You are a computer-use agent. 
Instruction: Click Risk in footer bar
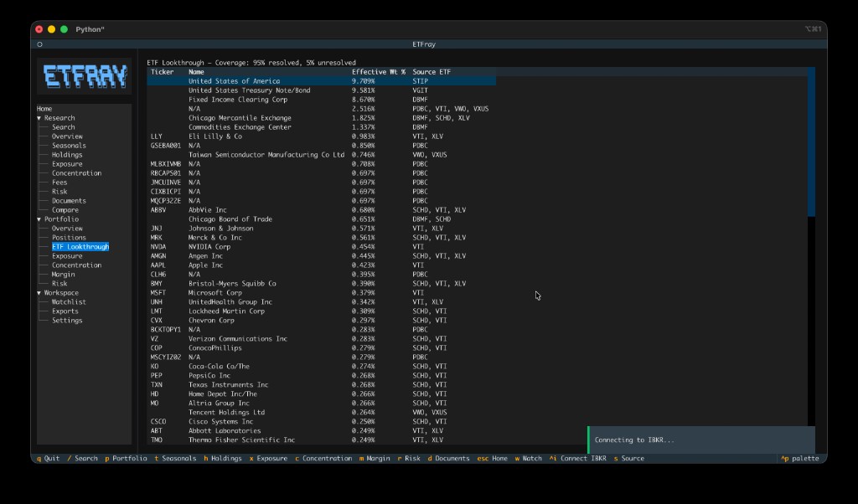409,458
